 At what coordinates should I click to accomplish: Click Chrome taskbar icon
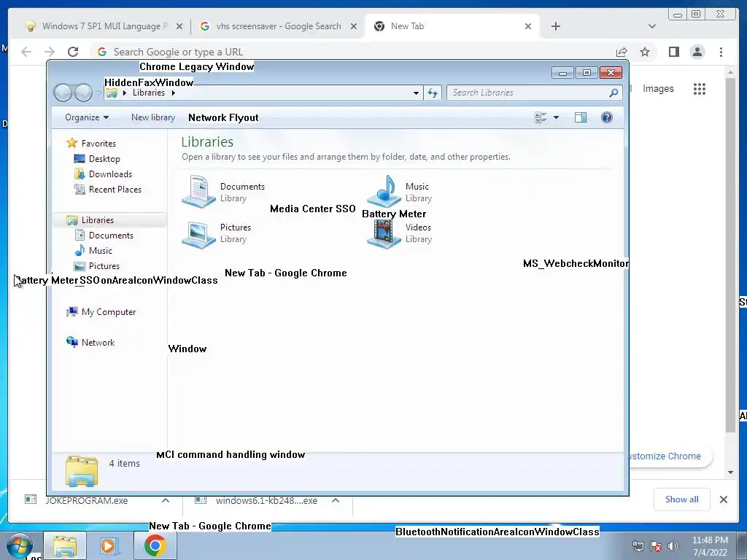pyautogui.click(x=155, y=545)
